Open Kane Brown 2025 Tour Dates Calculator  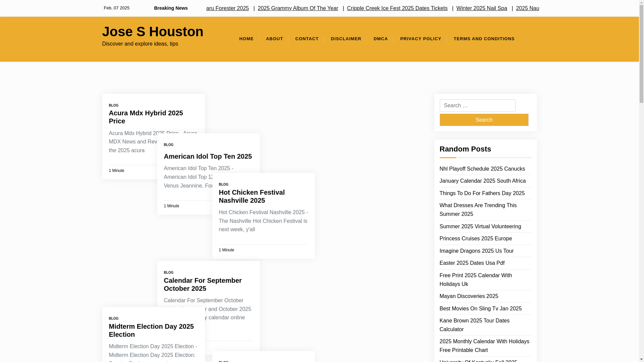click(x=474, y=325)
